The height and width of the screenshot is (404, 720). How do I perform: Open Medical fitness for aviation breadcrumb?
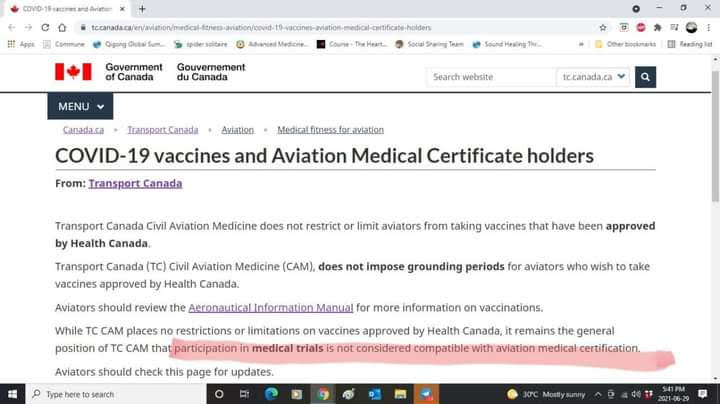click(330, 130)
